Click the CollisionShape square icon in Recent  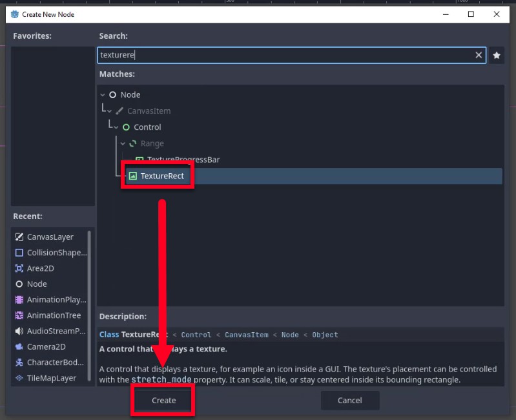coord(19,253)
